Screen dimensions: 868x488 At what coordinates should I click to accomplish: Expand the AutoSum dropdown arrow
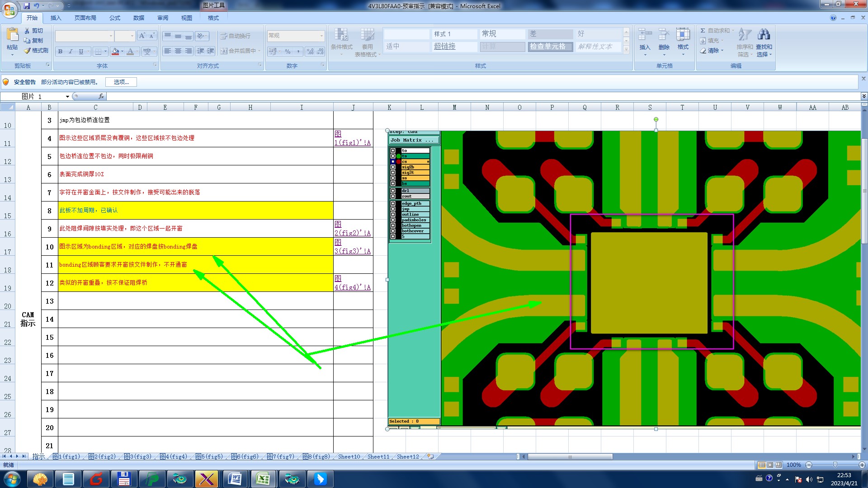tap(733, 31)
